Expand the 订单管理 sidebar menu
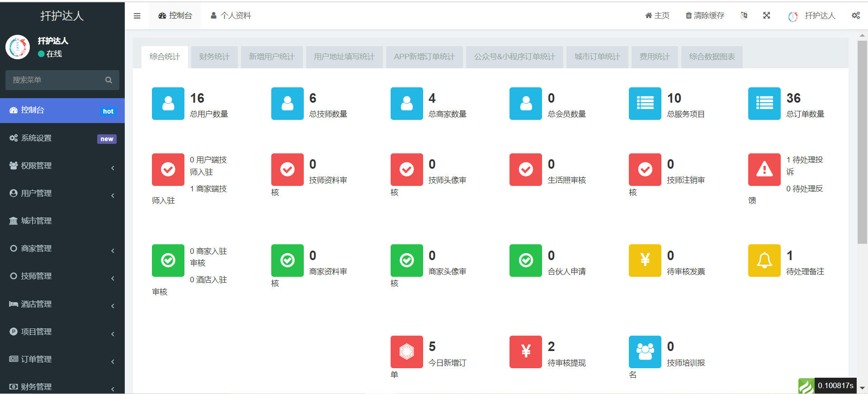The height and width of the screenshot is (394, 868). pyautogui.click(x=62, y=360)
